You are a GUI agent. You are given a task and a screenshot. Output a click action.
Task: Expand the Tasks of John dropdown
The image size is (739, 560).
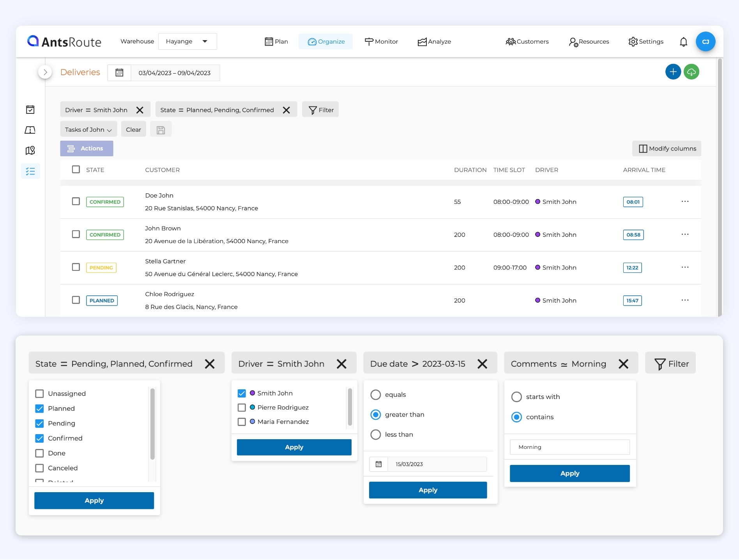[88, 130]
